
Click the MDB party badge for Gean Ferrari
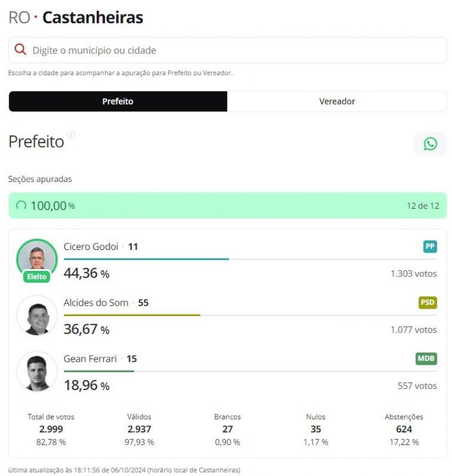pyautogui.click(x=428, y=358)
